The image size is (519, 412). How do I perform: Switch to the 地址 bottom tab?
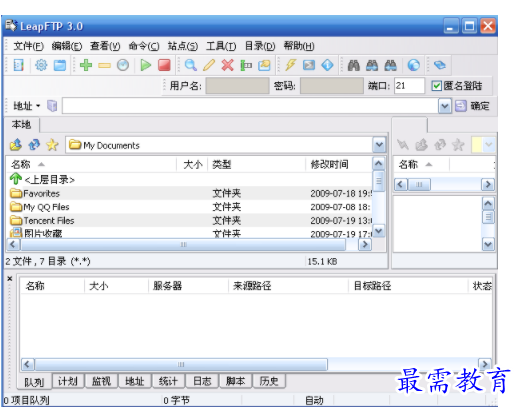tap(135, 381)
